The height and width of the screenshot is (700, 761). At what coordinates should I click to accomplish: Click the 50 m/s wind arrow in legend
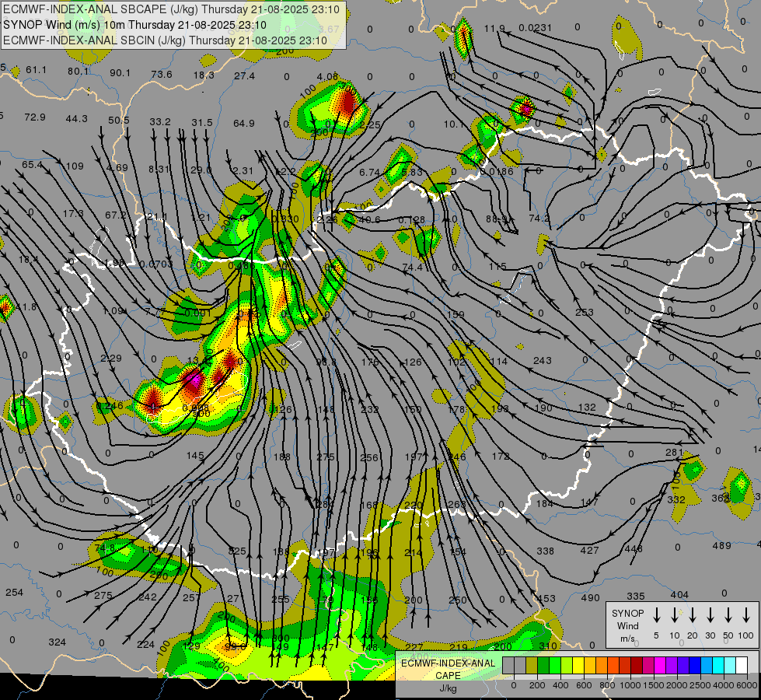[x=728, y=615]
